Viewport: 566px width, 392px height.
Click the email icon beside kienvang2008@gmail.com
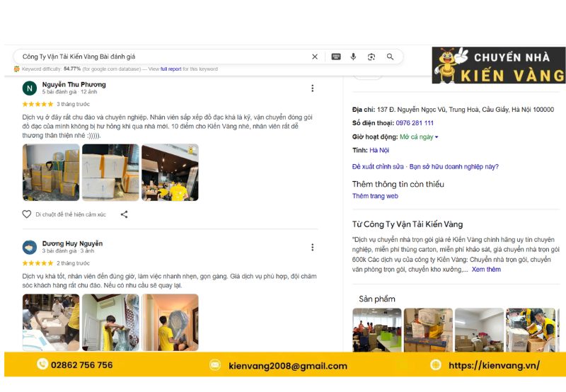tap(215, 365)
